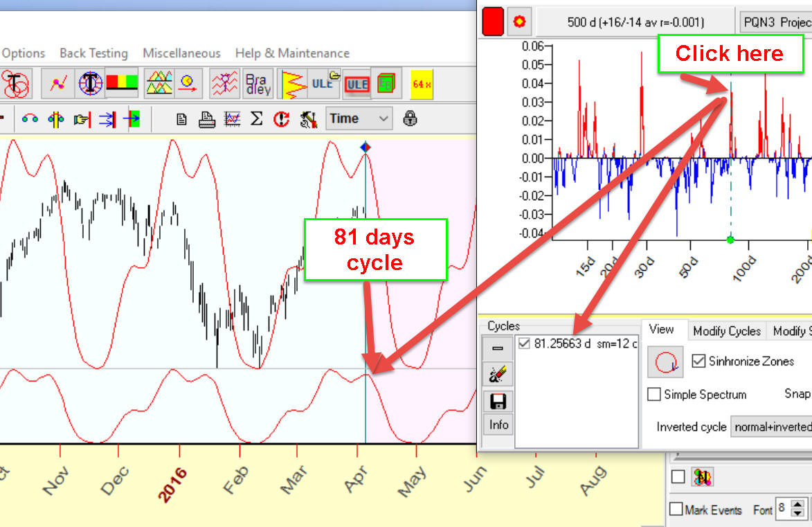Click the solid red color swatch

[492, 21]
